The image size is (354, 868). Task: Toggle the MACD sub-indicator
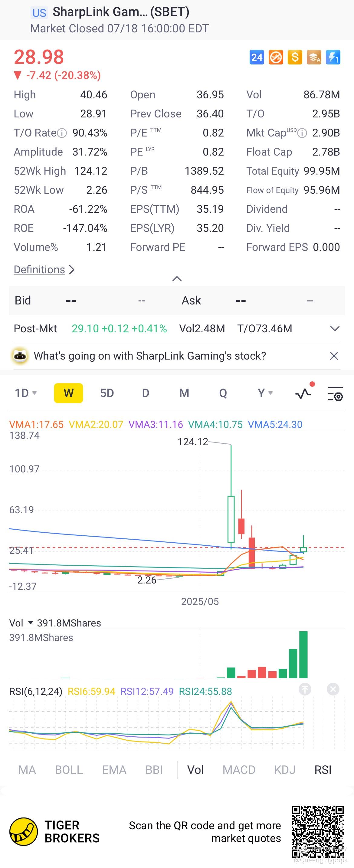(239, 770)
